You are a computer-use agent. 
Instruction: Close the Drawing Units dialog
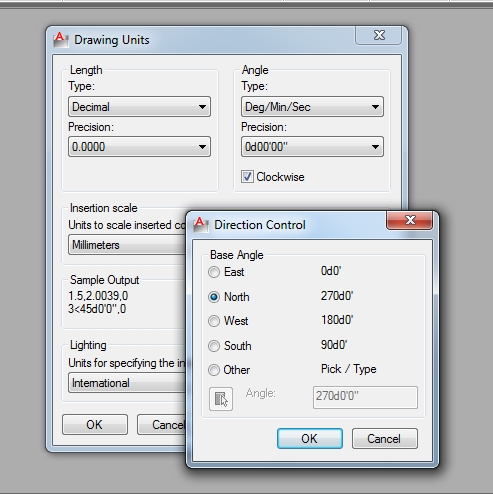[x=379, y=35]
